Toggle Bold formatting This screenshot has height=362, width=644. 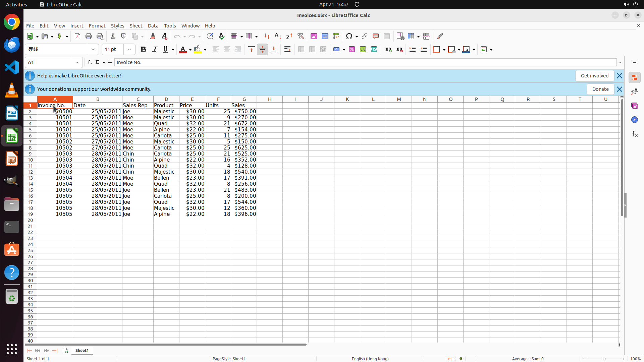coord(144,50)
